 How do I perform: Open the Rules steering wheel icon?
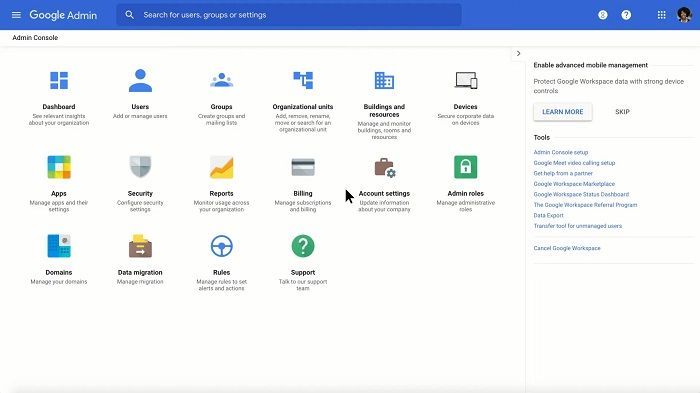click(x=221, y=246)
